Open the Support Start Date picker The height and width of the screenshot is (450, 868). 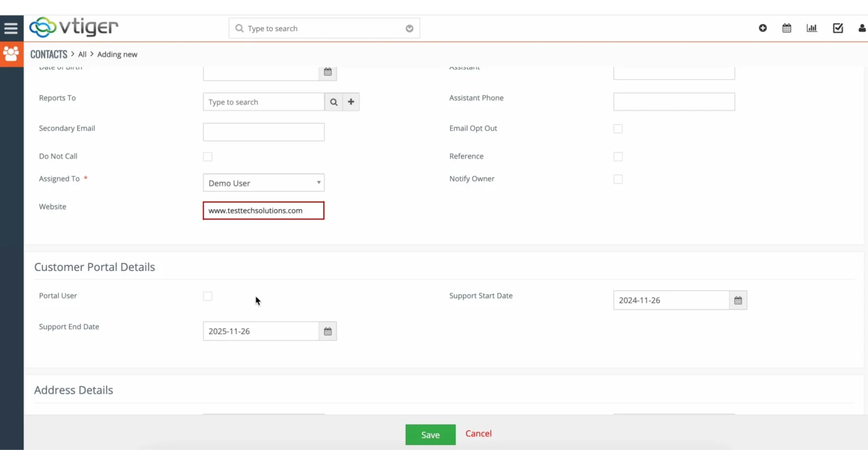pos(737,300)
